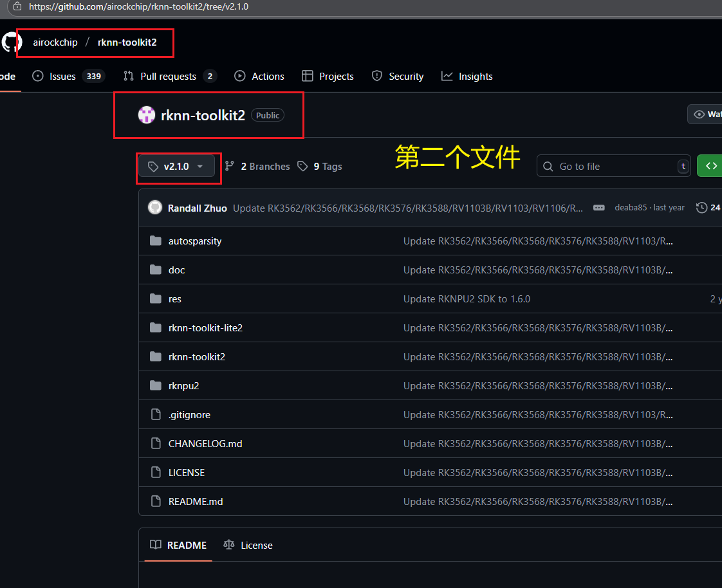Switch to the Code tab
The width and height of the screenshot is (722, 588).
pos(8,77)
